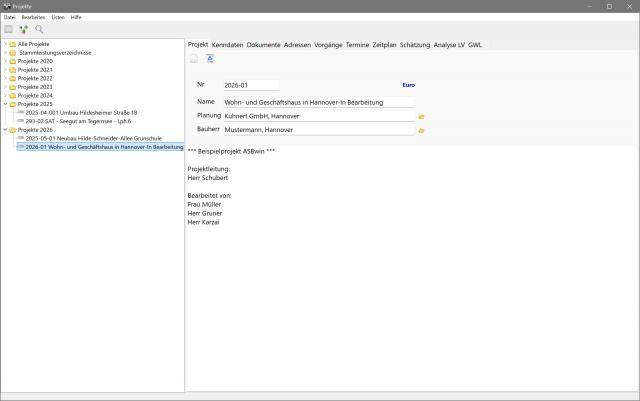Open the folder icon beside the Planung field
This screenshot has width=640, height=401.
(422, 116)
